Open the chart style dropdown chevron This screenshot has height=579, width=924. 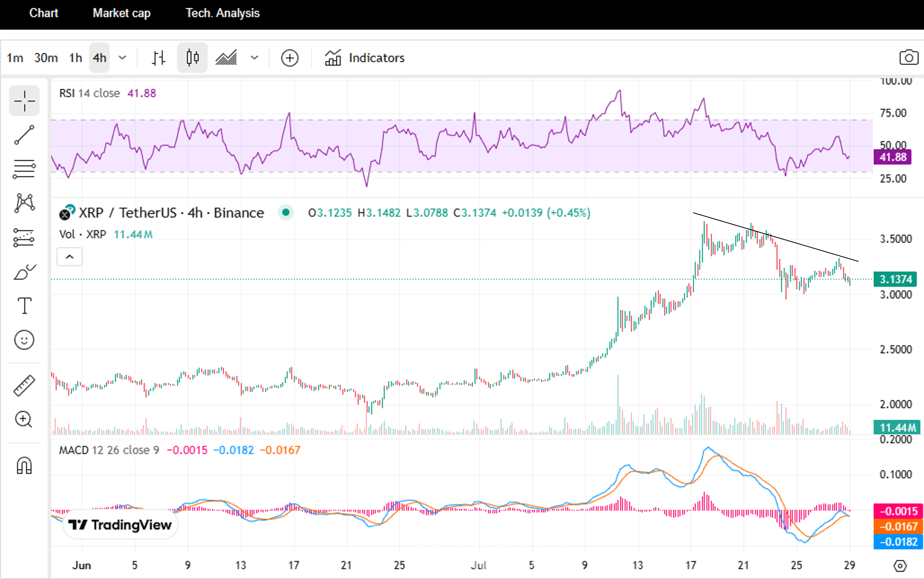[x=254, y=58]
